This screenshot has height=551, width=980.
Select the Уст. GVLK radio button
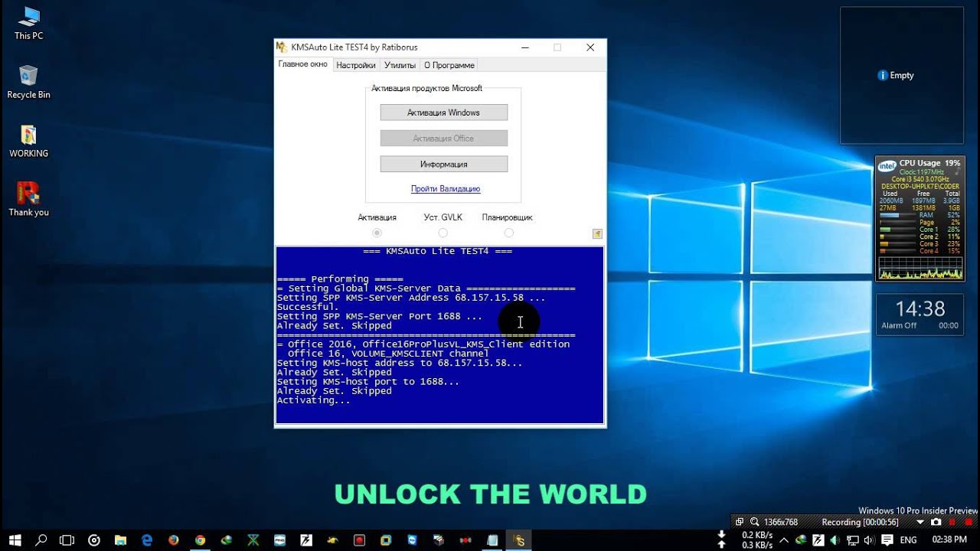(443, 233)
